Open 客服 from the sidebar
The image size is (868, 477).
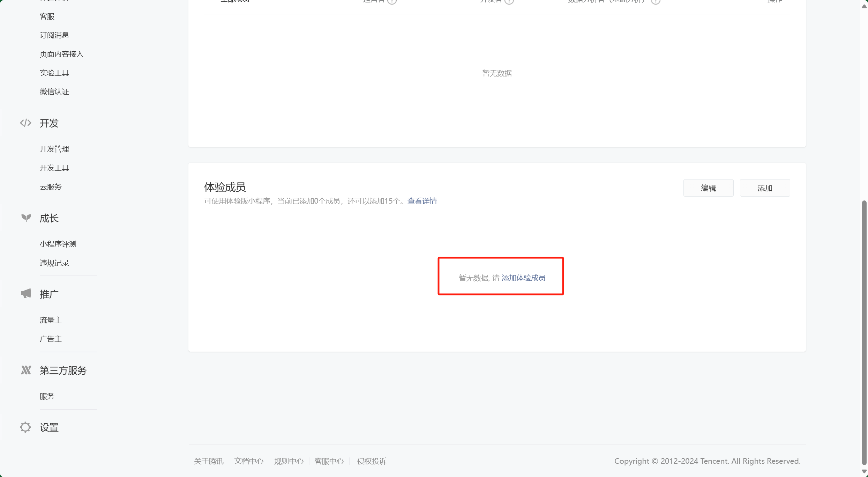pos(47,16)
